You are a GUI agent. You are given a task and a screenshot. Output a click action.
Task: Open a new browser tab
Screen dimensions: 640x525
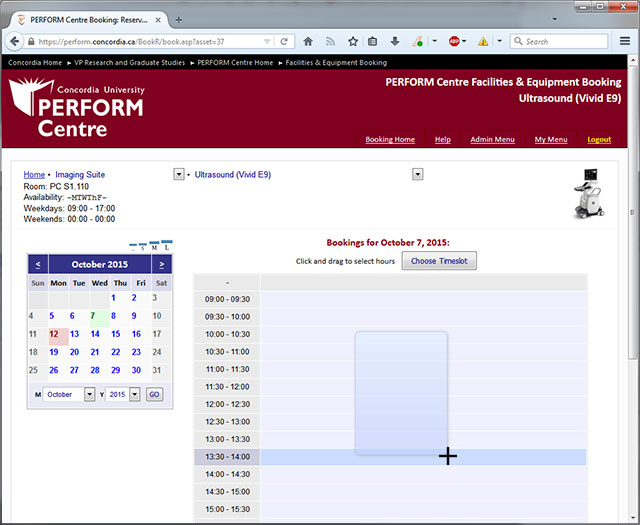[179, 19]
